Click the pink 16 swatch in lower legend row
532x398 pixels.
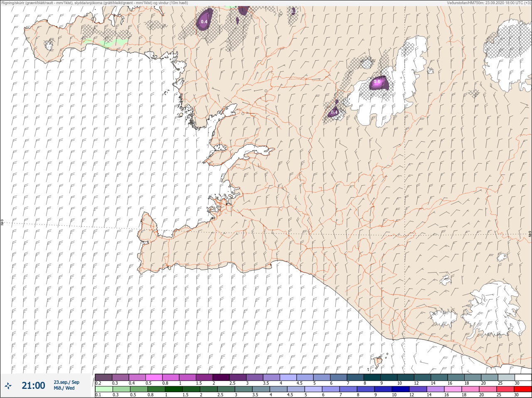pyautogui.click(x=453, y=389)
